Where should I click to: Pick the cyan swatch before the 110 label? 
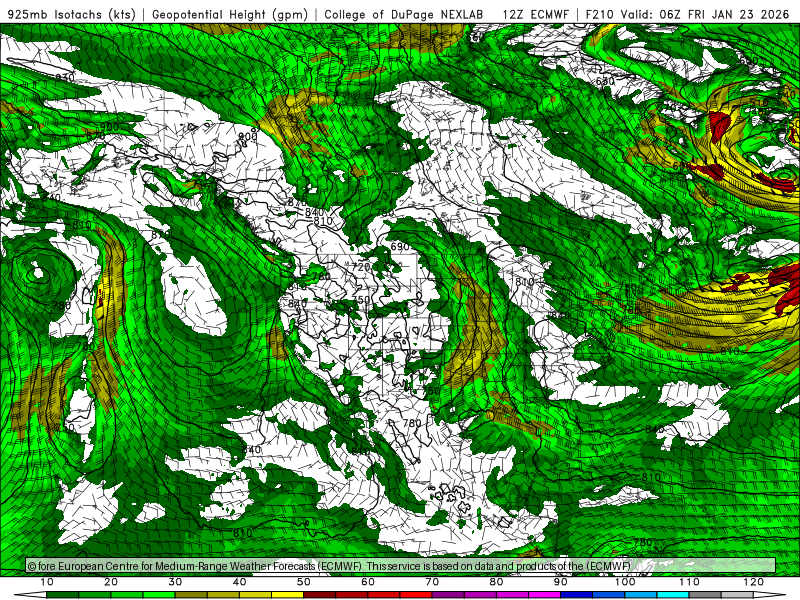click(673, 595)
